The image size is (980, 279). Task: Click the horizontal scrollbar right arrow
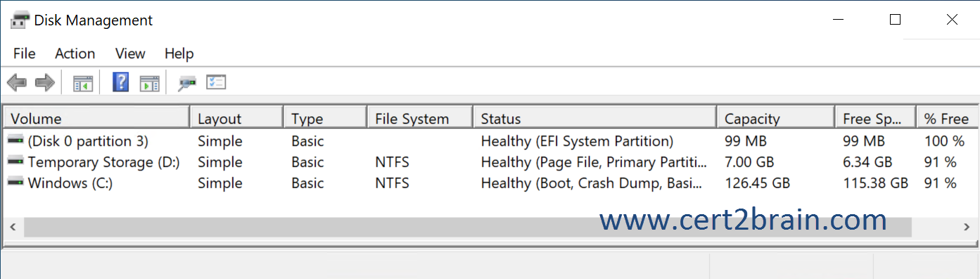pyautogui.click(x=967, y=227)
